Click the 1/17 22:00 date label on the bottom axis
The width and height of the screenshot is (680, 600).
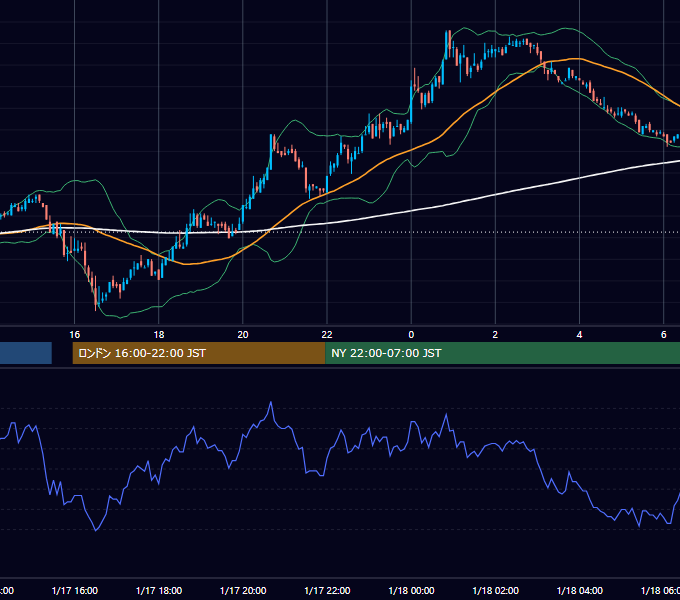click(327, 590)
